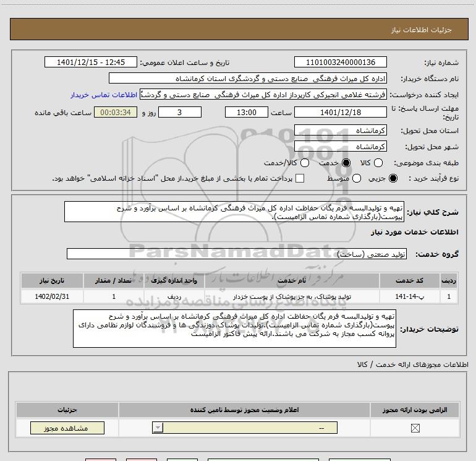The image size is (476, 461).
Task: Click the unit cell ردیف in the row
Action: pos(174,296)
